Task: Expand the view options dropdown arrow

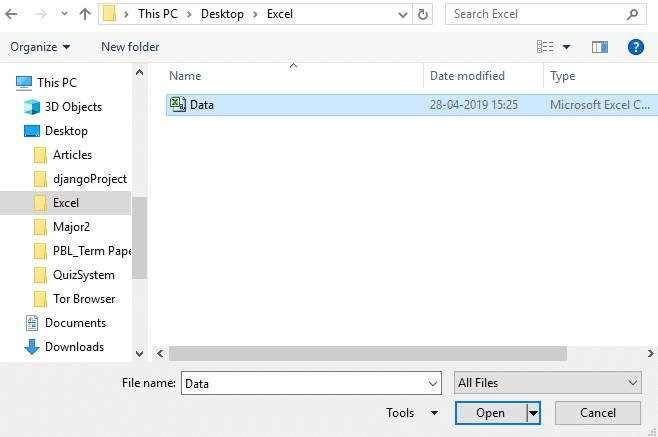Action: click(x=566, y=47)
